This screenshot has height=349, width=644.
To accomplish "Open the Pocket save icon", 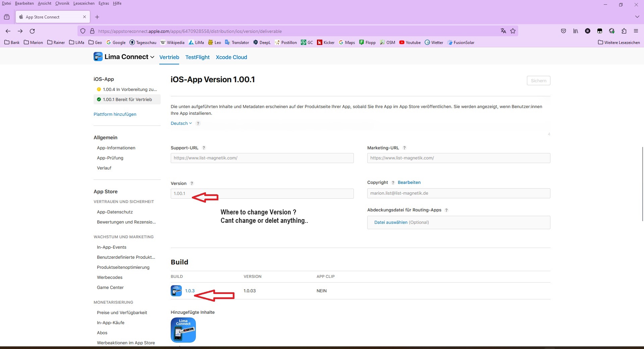I will [563, 31].
